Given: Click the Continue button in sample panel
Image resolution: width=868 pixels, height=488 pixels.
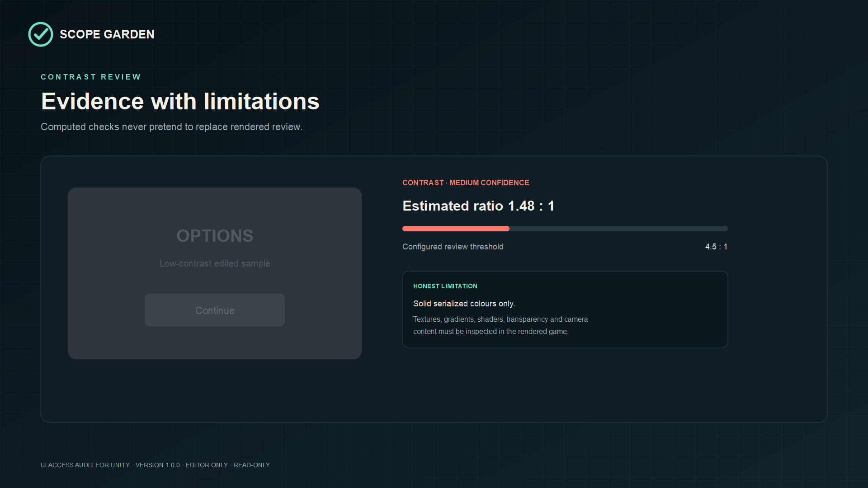Looking at the screenshot, I should 215,310.
